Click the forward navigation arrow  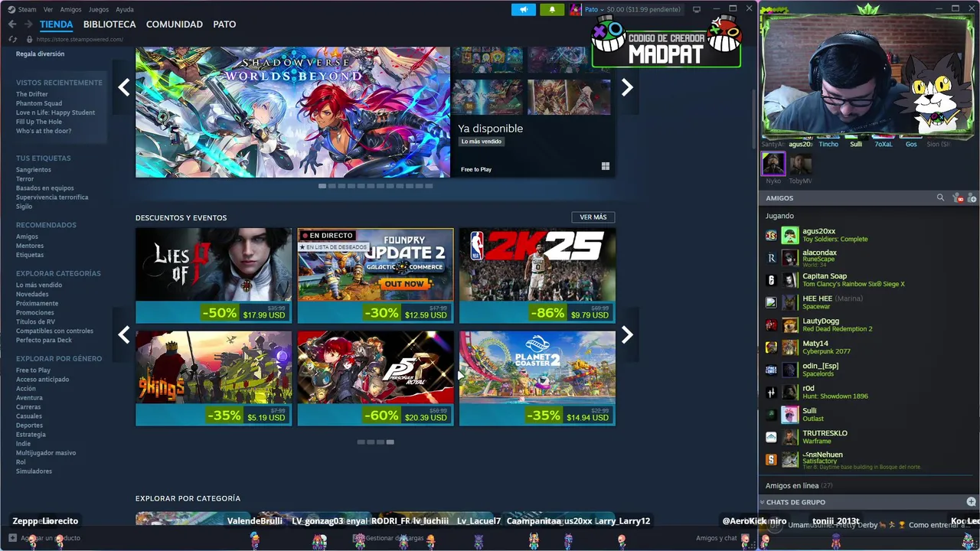pyautogui.click(x=28, y=24)
